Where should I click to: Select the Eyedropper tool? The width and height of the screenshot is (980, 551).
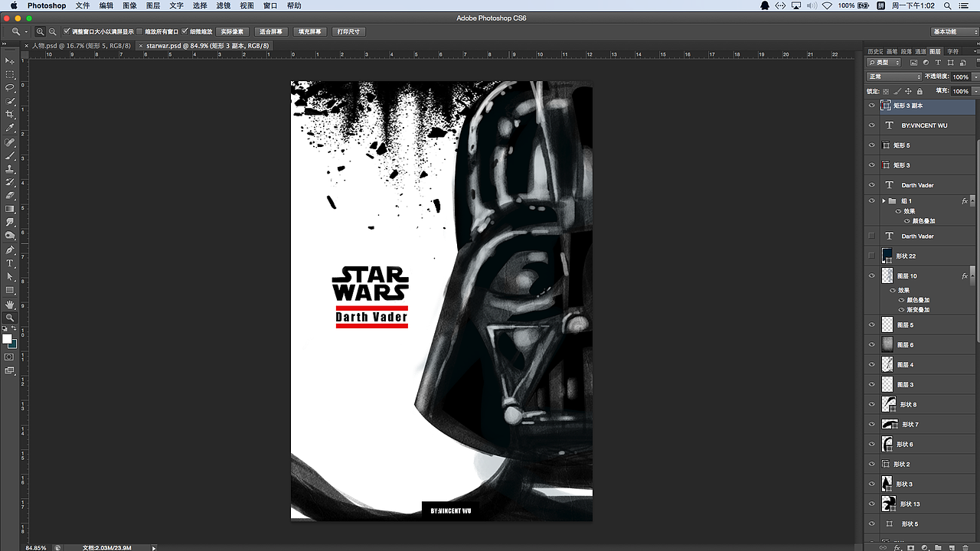(10, 128)
